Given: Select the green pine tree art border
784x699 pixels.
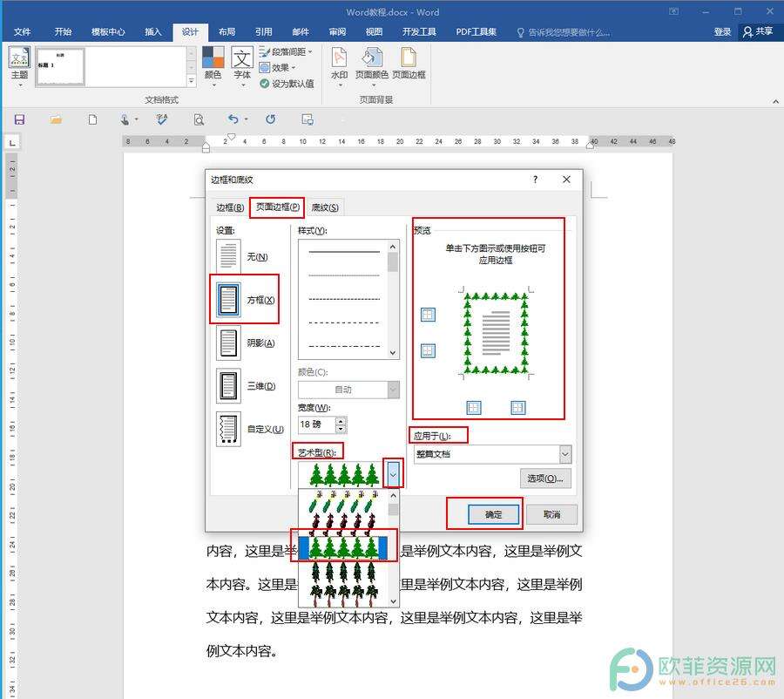Looking at the screenshot, I should [x=343, y=548].
